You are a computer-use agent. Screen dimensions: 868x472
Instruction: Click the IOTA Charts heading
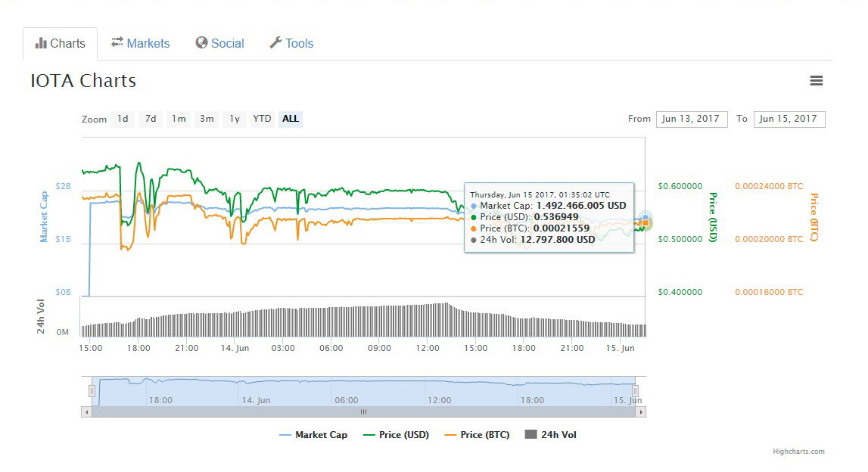click(83, 81)
